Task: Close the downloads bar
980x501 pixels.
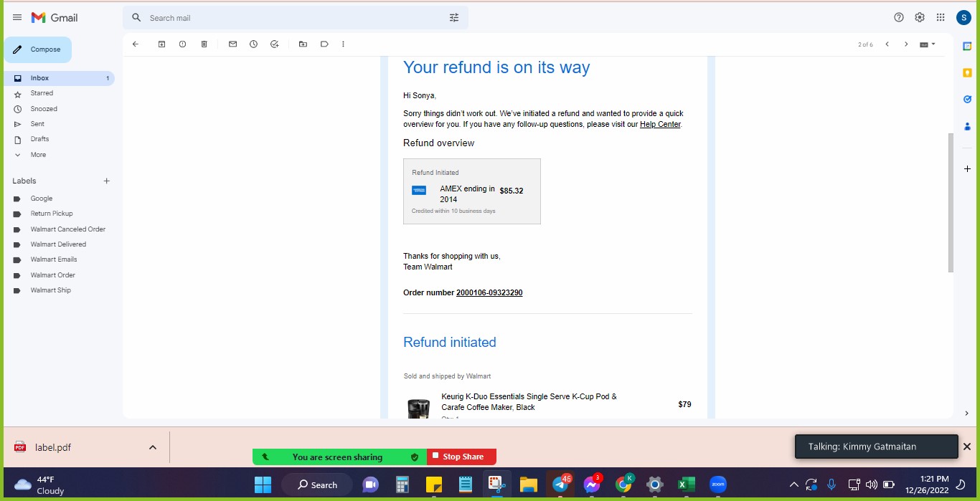Action: (x=966, y=447)
